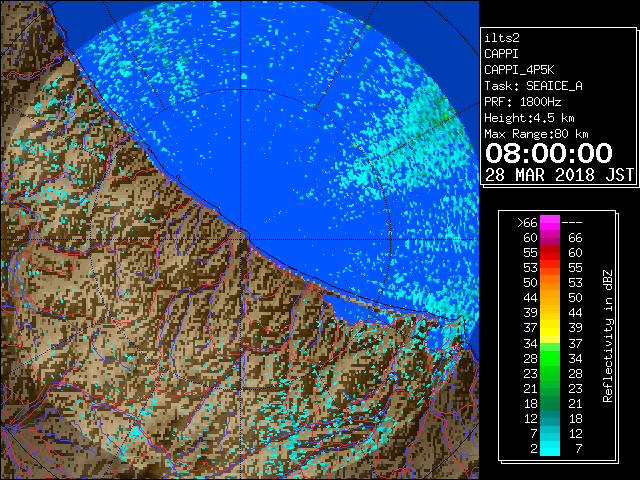
Task: Select the 'Task: SEAICE_A' line
Action: [533, 86]
